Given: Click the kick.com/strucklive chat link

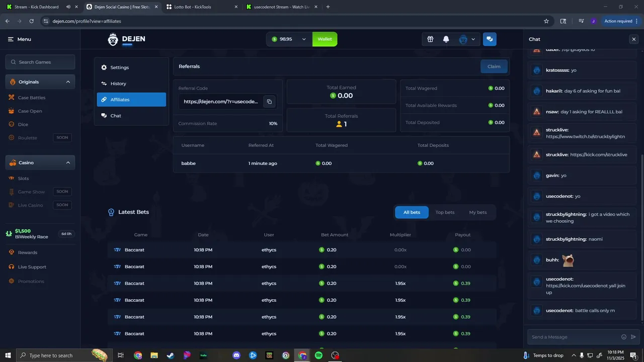Looking at the screenshot, I should click(x=599, y=154).
